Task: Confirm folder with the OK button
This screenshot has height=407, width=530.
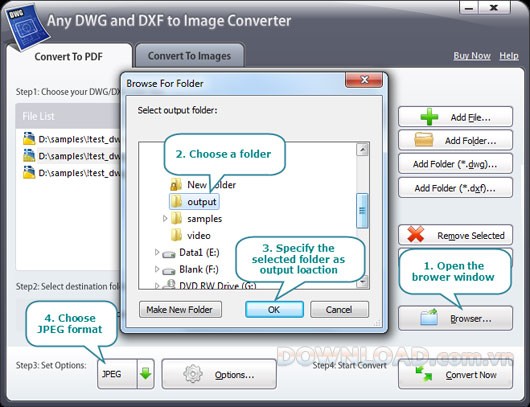Action: pyautogui.click(x=274, y=309)
